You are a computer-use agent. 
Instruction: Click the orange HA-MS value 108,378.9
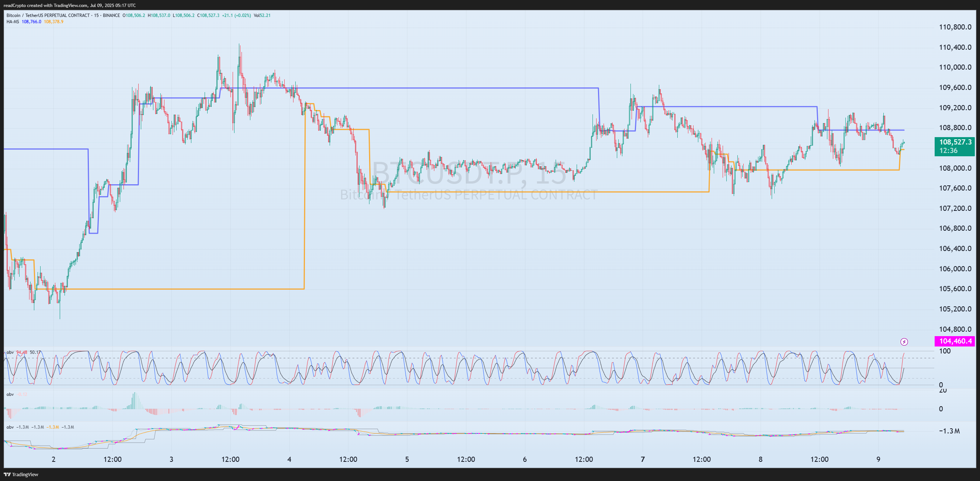[x=53, y=22]
